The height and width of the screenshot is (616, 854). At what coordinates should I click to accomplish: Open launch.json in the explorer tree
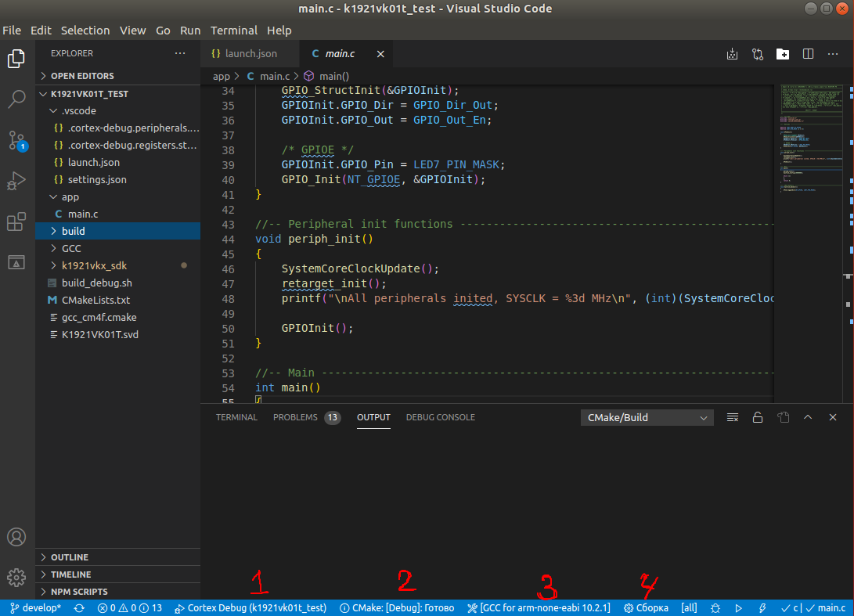[x=117, y=162]
